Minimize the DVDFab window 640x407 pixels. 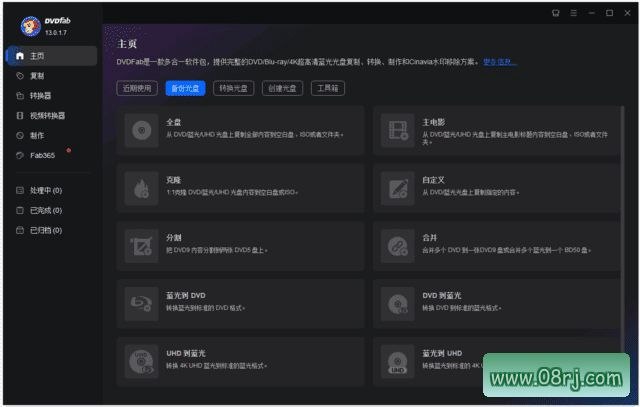click(591, 13)
